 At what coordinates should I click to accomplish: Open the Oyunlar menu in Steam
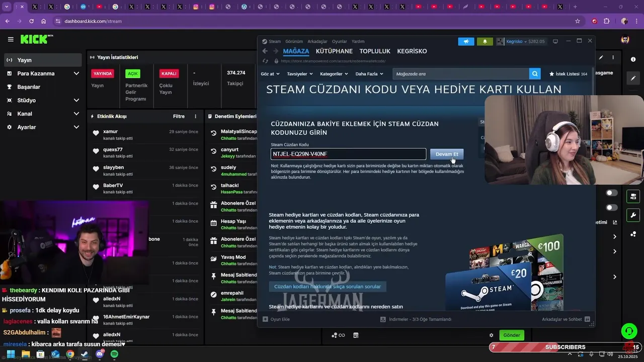pos(340,41)
